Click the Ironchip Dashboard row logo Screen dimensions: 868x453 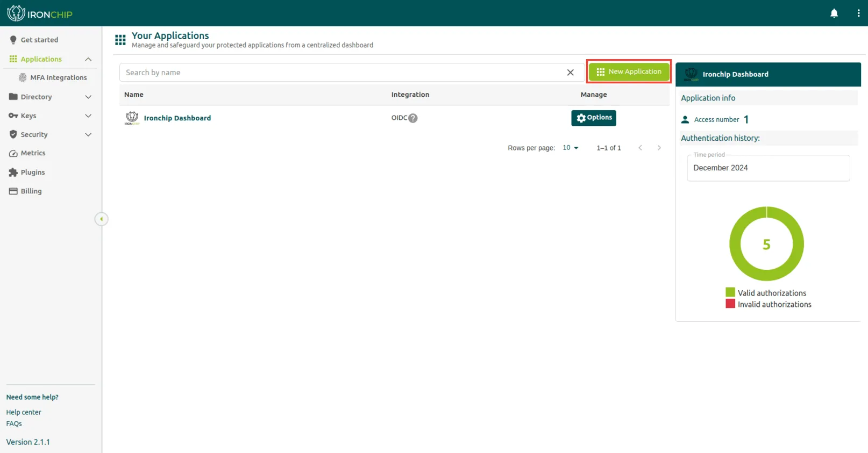(x=132, y=118)
